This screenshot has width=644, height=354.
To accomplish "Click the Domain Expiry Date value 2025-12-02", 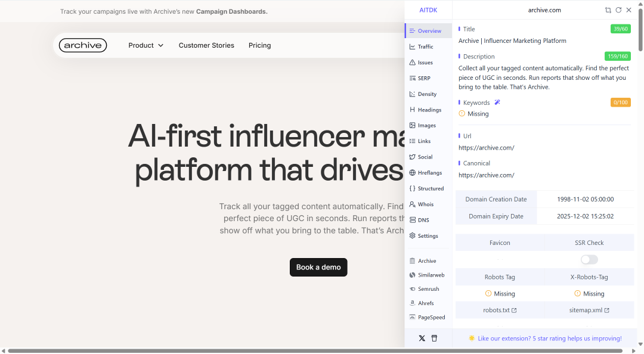I will click(586, 216).
